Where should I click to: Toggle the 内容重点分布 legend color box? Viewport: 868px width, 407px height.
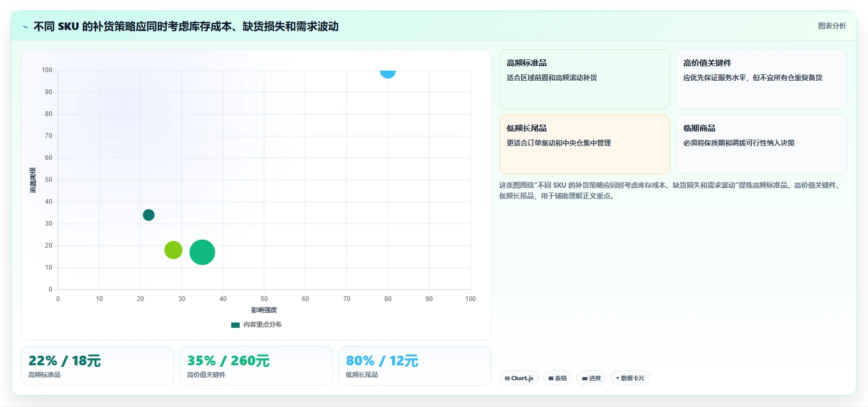(x=235, y=325)
